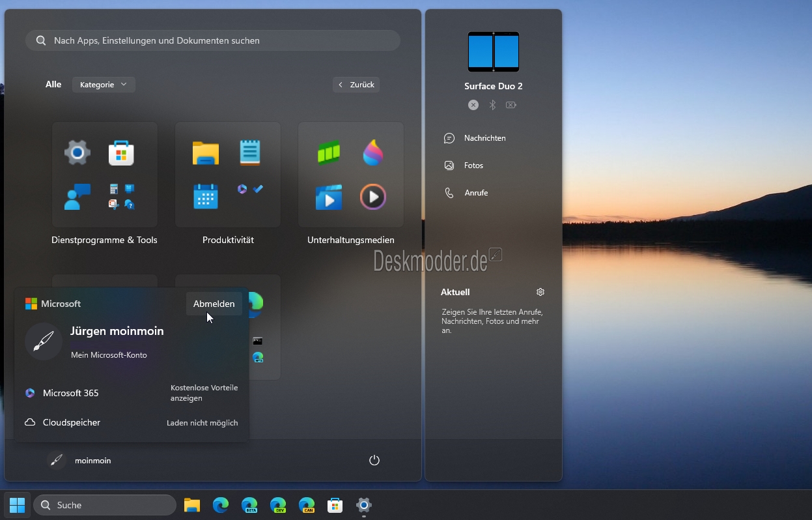
Task: Launch Notepad from the Produktivität group
Action: tap(249, 153)
